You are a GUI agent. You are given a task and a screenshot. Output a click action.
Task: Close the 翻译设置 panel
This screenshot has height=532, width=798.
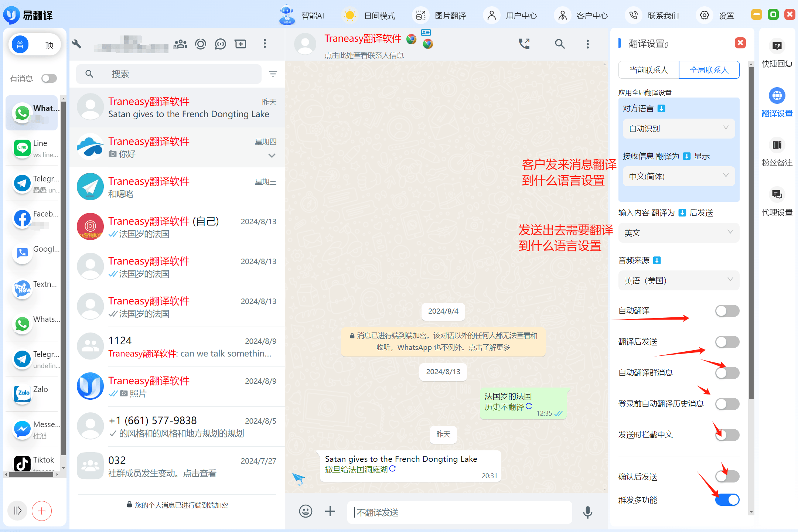[740, 43]
